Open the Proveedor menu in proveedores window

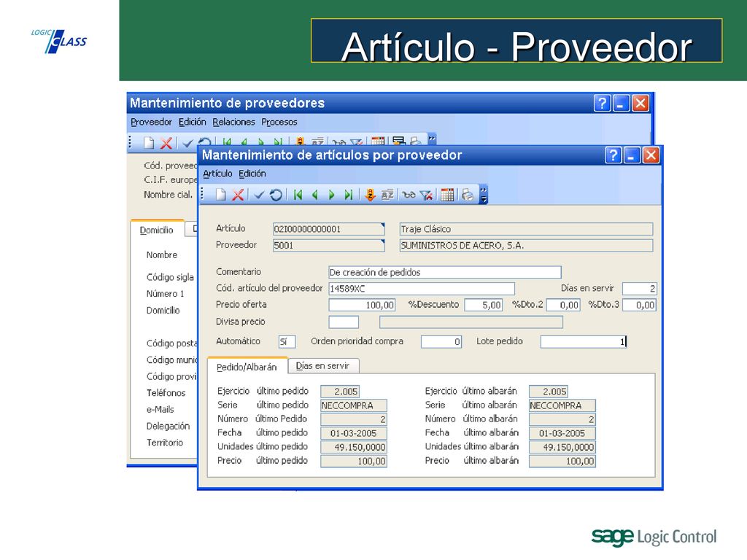pyautogui.click(x=151, y=122)
